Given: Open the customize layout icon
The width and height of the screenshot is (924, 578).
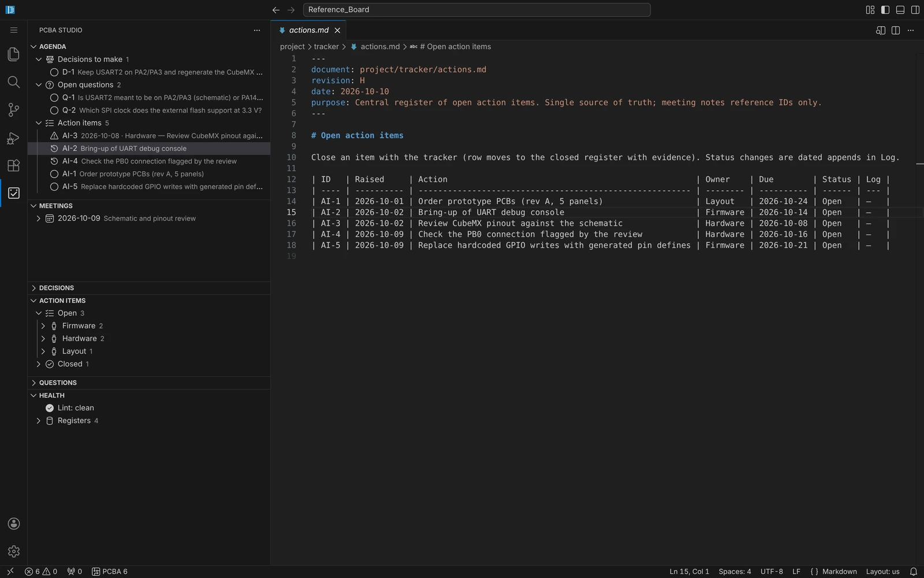Looking at the screenshot, I should pyautogui.click(x=870, y=10).
